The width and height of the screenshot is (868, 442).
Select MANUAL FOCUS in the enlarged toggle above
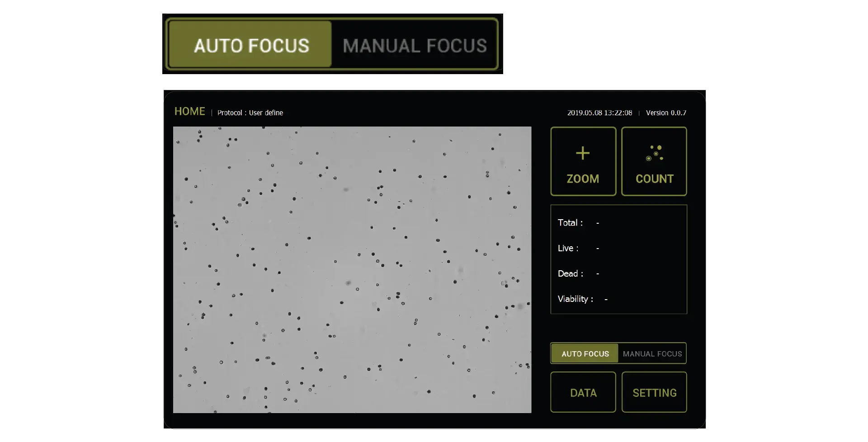(x=414, y=45)
